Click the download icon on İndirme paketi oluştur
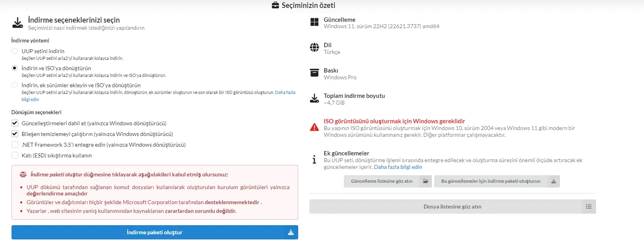 [291, 232]
